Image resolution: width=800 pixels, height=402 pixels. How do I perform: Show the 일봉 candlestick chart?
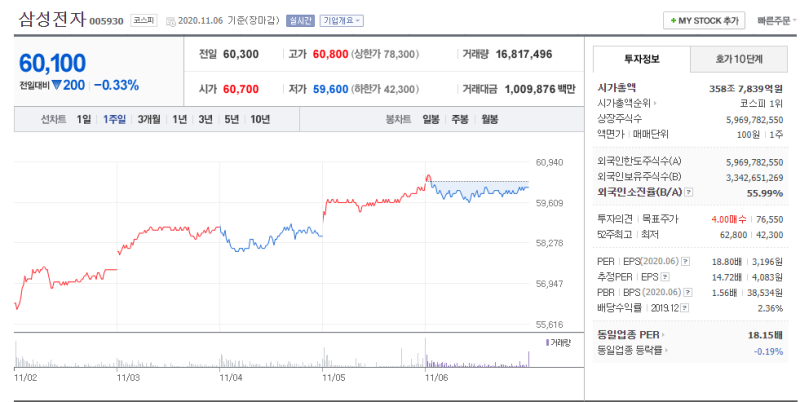(x=431, y=119)
